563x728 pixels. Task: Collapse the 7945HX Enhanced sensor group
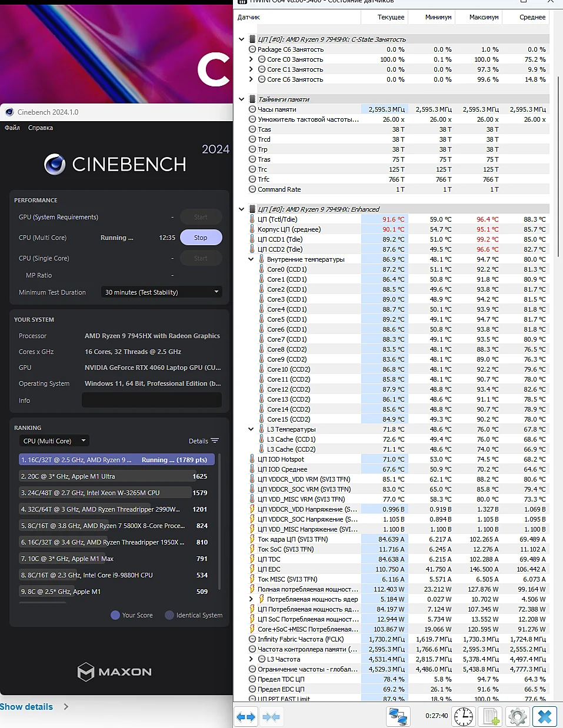(242, 209)
